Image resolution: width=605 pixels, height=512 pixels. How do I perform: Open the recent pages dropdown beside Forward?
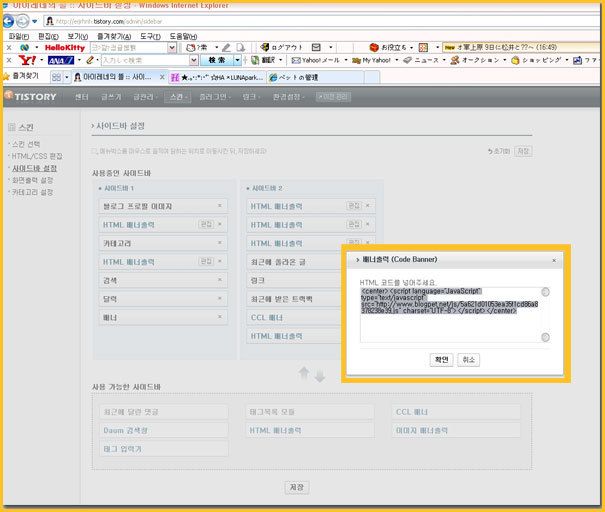click(x=35, y=21)
